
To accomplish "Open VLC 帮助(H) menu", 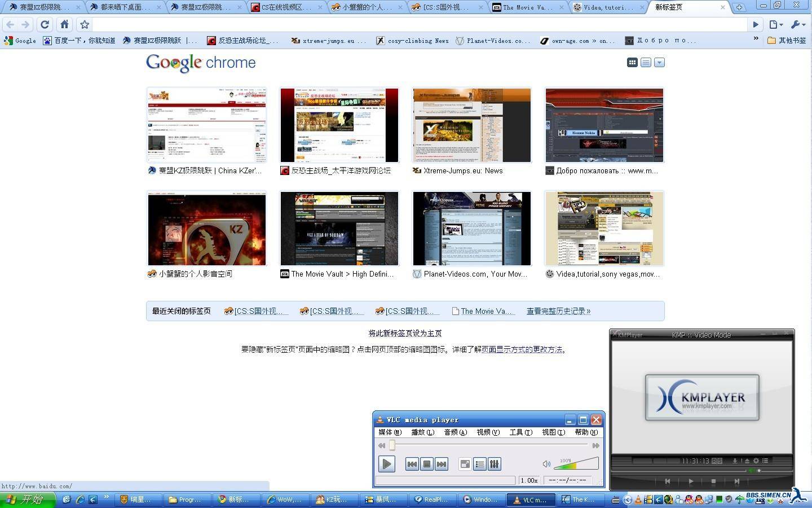I will pyautogui.click(x=586, y=432).
